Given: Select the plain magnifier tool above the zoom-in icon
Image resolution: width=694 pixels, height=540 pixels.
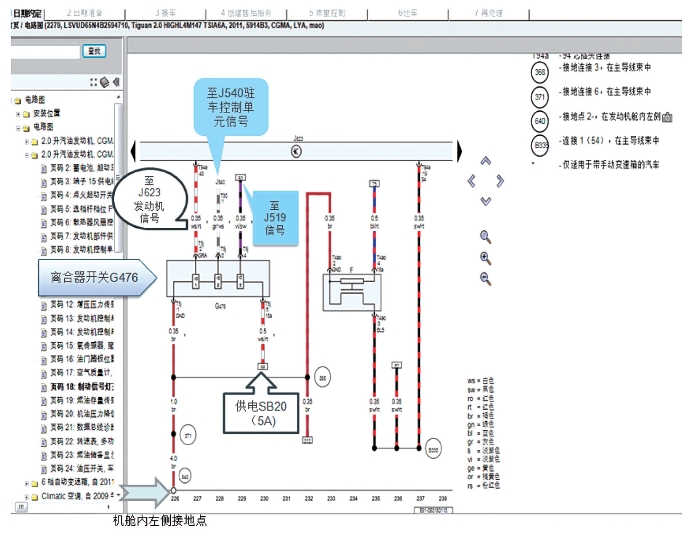Looking at the screenshot, I should coord(486,237).
